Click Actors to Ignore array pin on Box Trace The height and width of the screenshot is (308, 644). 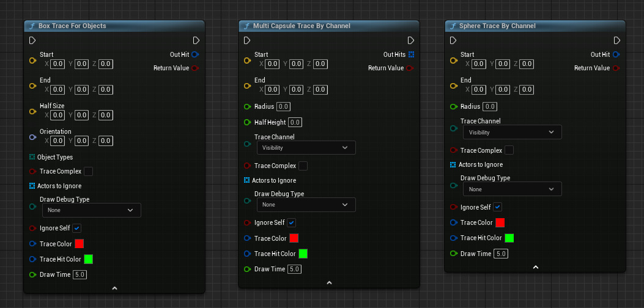click(x=32, y=186)
